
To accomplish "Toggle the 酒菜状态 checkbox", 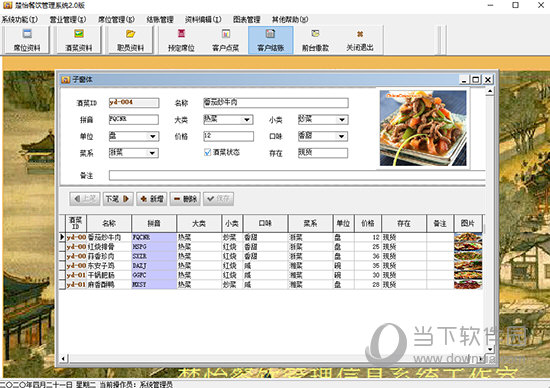I will pos(207,152).
